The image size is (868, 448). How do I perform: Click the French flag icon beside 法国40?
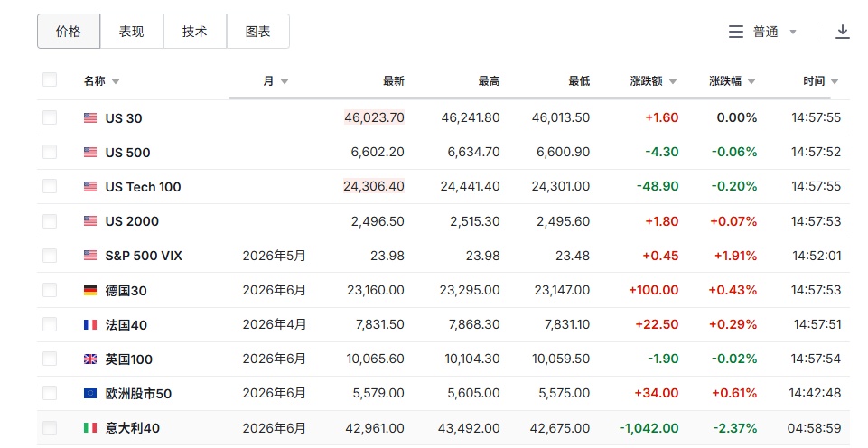[90, 325]
